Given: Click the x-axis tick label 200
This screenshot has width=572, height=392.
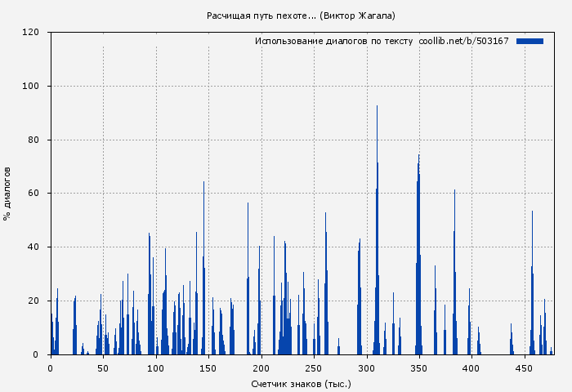Looking at the screenshot, I should coord(261,368).
